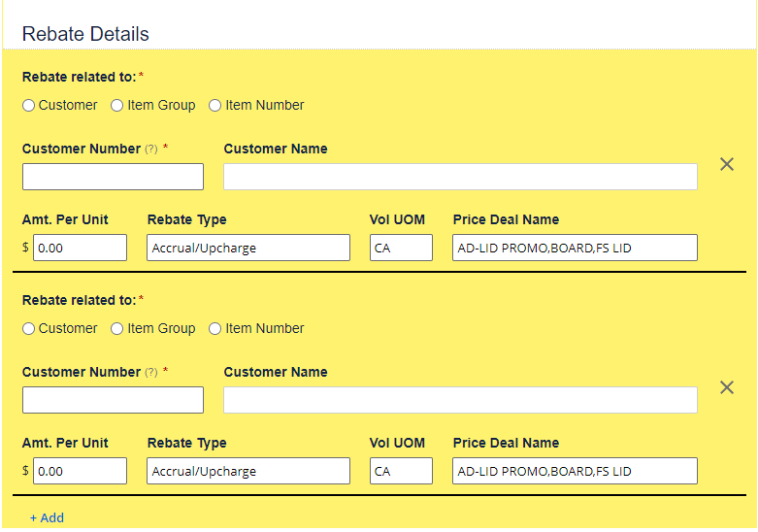Click the first Amt. Per Unit field
The width and height of the screenshot is (758, 532).
coord(81,248)
